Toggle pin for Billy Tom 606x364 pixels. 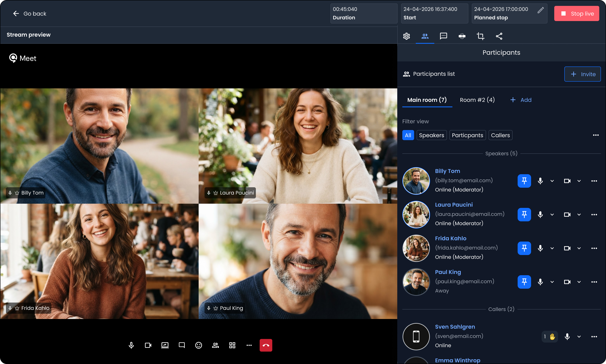(524, 181)
